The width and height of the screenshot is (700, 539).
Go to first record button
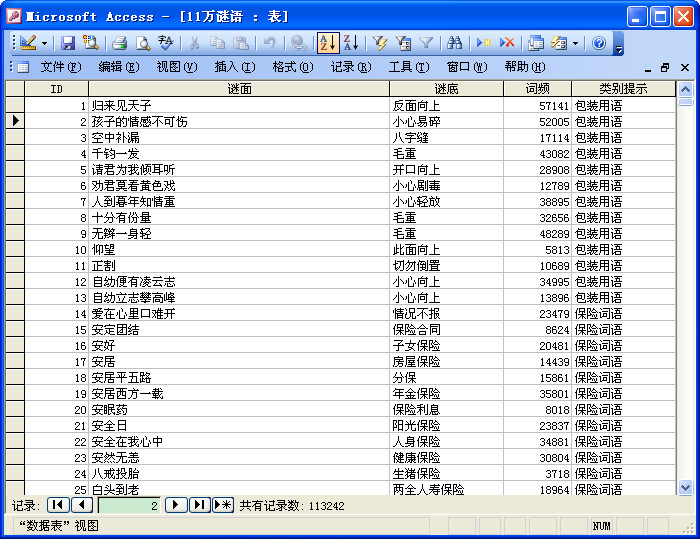pyautogui.click(x=58, y=505)
